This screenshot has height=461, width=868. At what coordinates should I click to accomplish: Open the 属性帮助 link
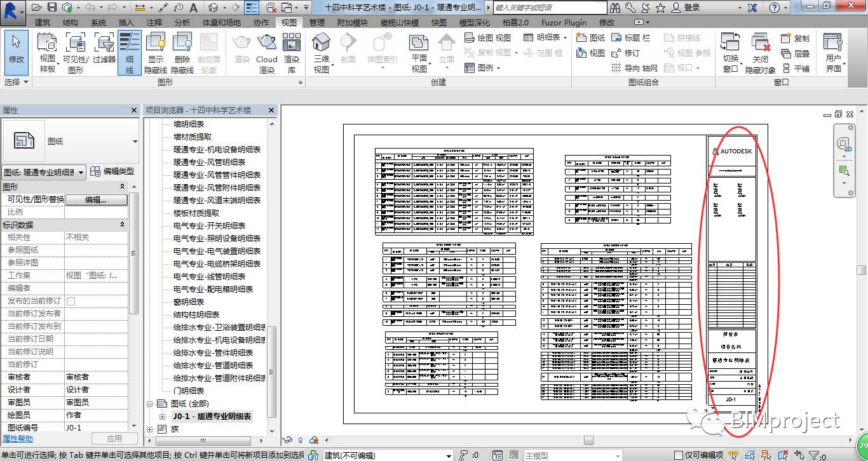click(18, 439)
